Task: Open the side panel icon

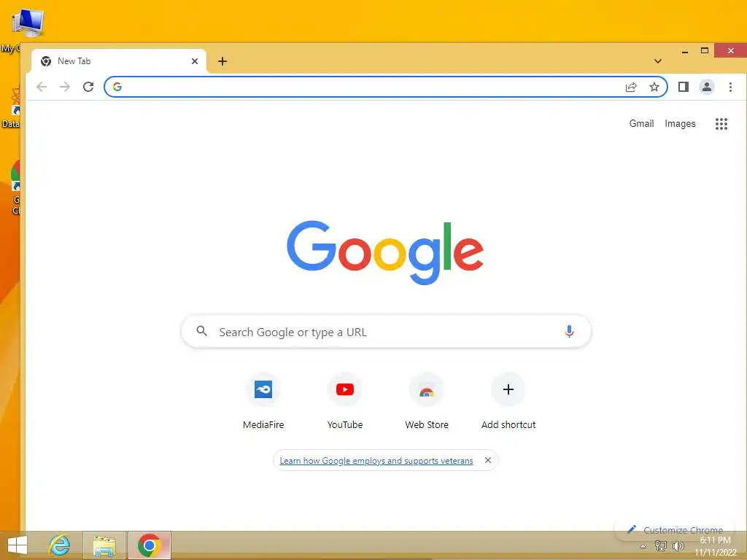Action: [x=683, y=87]
